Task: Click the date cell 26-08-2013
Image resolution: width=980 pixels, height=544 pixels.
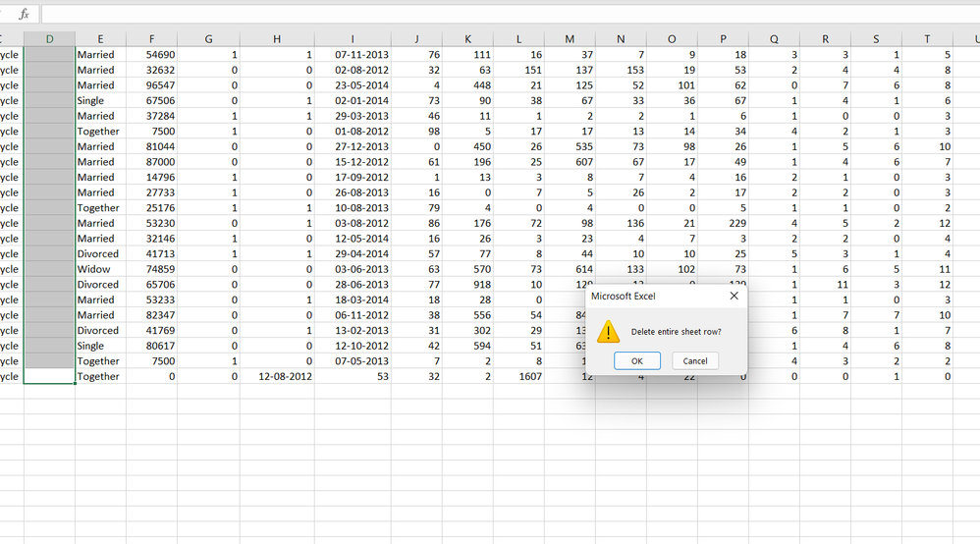Action: pyautogui.click(x=353, y=192)
